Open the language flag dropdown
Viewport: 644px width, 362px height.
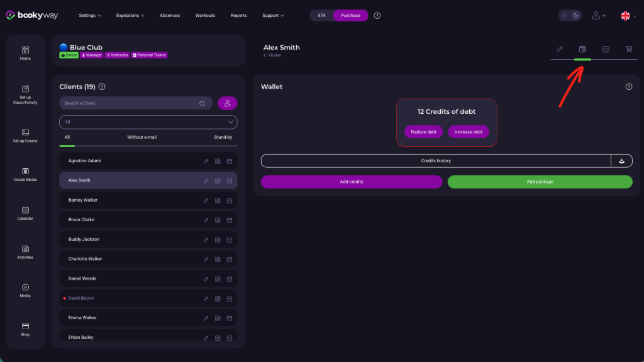[x=628, y=16]
